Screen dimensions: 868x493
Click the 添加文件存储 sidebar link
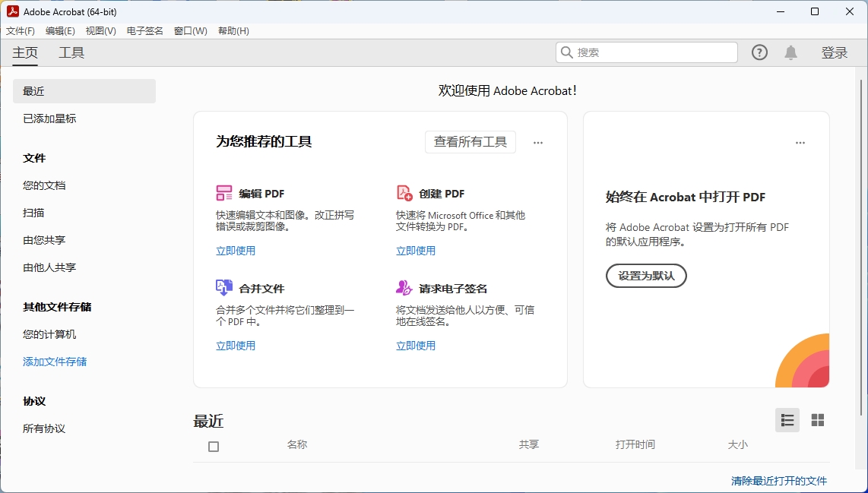coord(54,362)
